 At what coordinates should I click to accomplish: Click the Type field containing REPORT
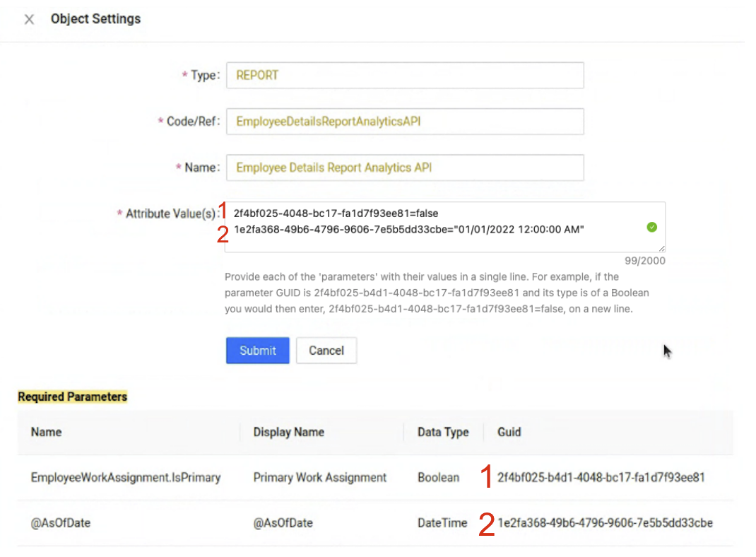(405, 76)
